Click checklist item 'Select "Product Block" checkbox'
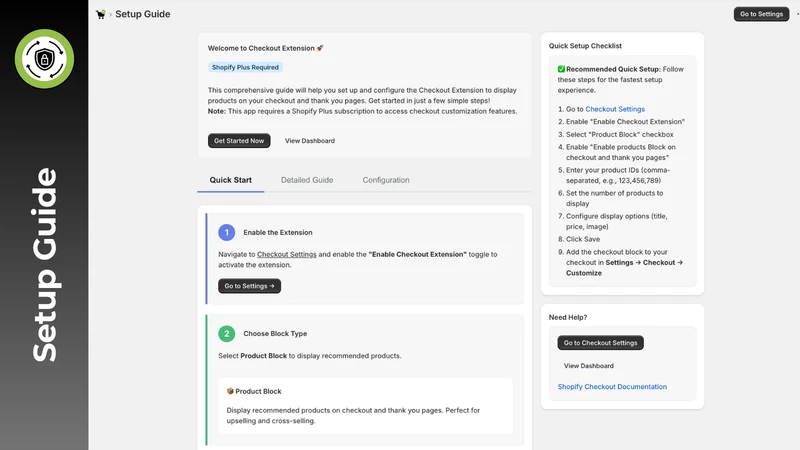This screenshot has width=800, height=450. point(619,135)
